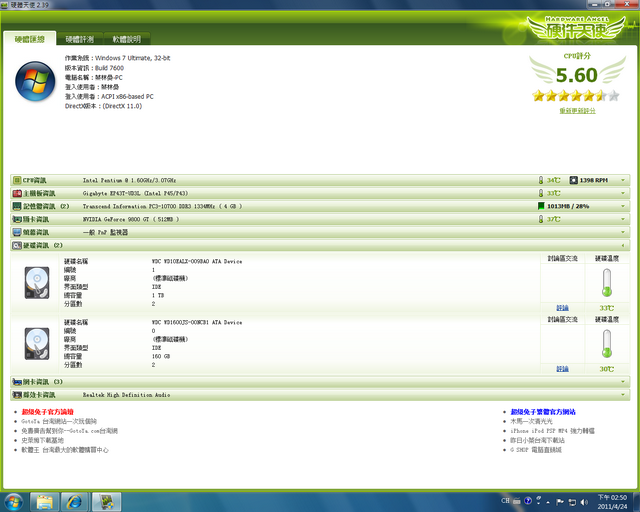
Task: Click the NVIDIA GeForce 9800 GT text
Action: pyautogui.click(x=131, y=219)
